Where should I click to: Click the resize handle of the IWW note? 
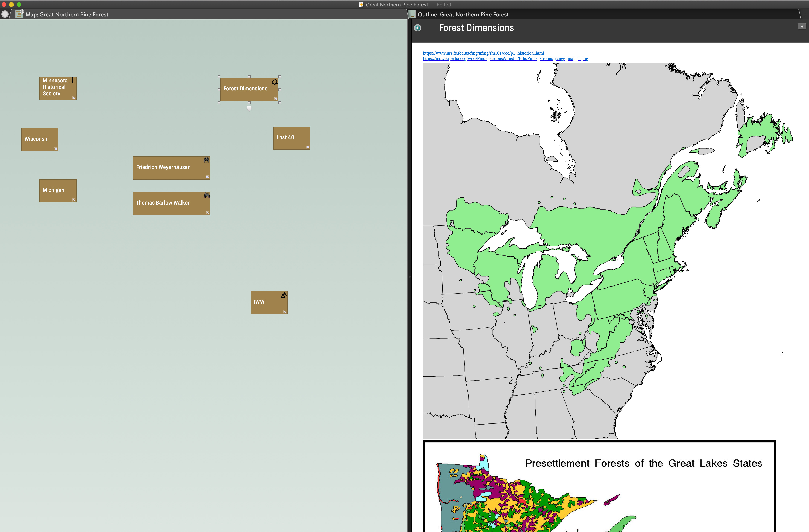[x=285, y=312]
